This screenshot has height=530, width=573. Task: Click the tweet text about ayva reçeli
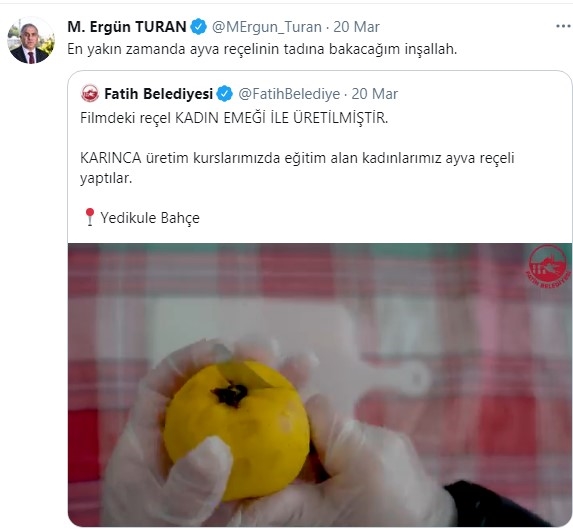point(262,49)
